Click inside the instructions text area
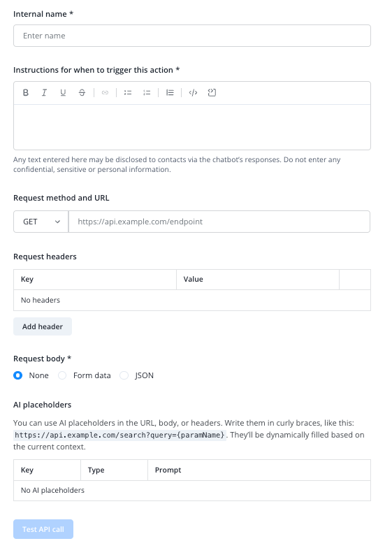Viewport: 392px width, 548px height. click(x=191, y=127)
